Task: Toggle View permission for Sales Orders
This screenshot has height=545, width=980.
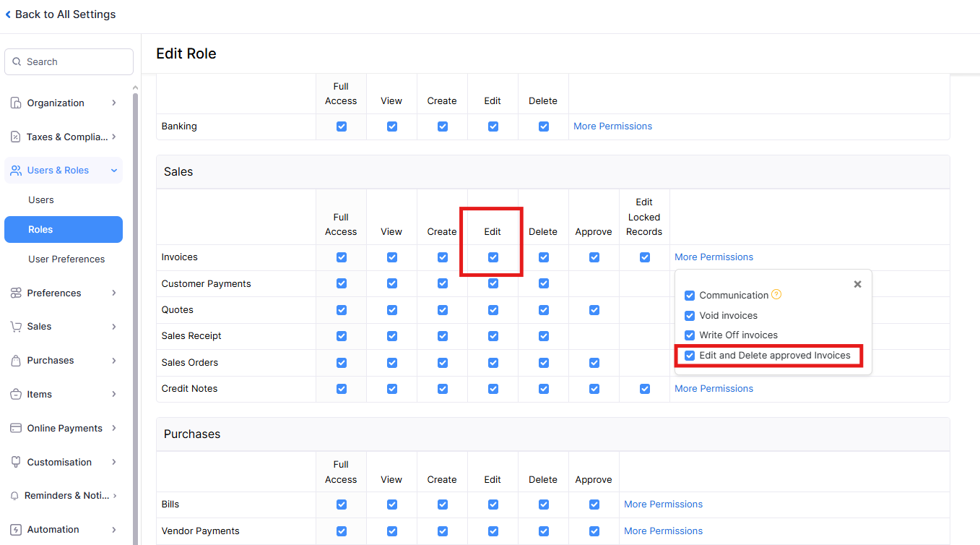Action: click(x=392, y=363)
